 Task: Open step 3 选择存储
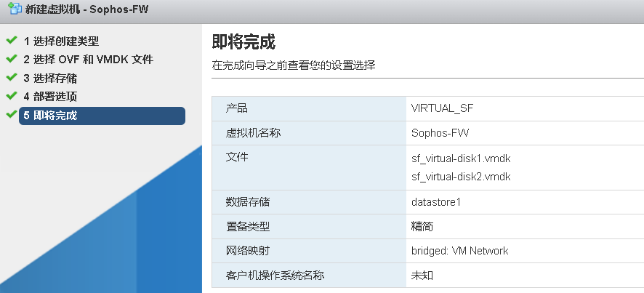[x=50, y=79]
